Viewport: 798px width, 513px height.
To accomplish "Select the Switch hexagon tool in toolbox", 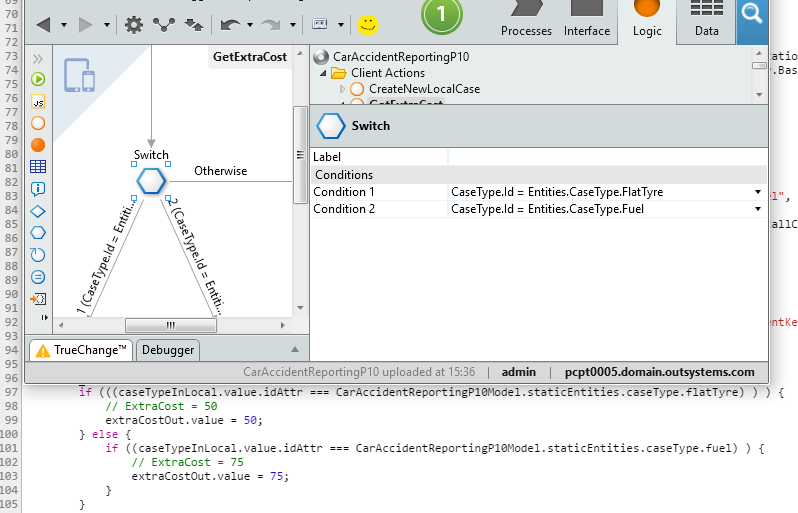I will pos(38,233).
